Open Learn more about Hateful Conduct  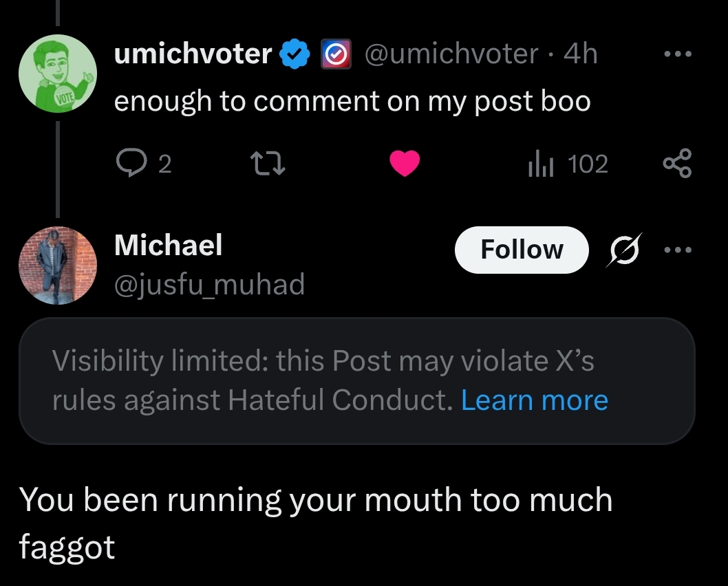[535, 400]
